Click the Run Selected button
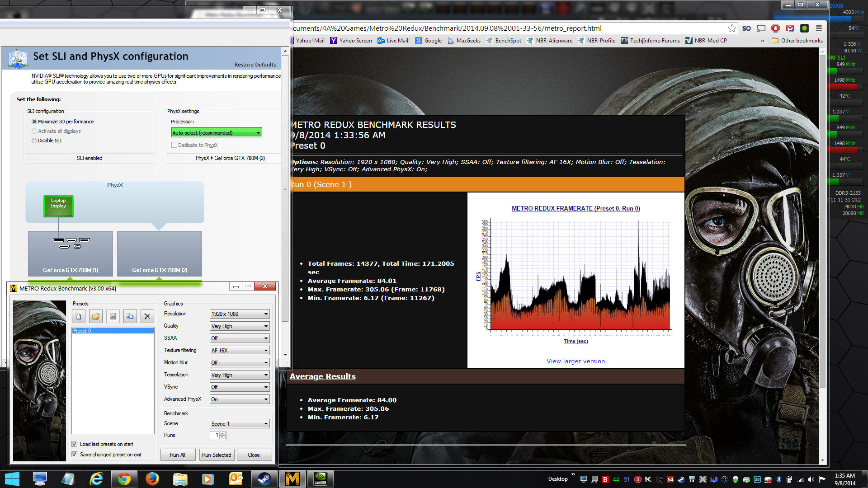This screenshot has height=488, width=868. point(217,455)
